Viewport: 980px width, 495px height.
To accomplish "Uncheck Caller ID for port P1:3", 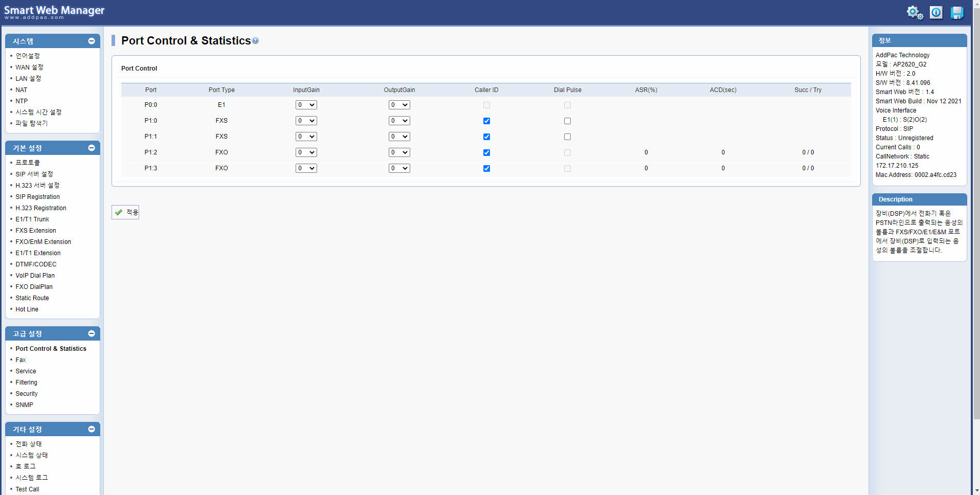I will coord(486,169).
